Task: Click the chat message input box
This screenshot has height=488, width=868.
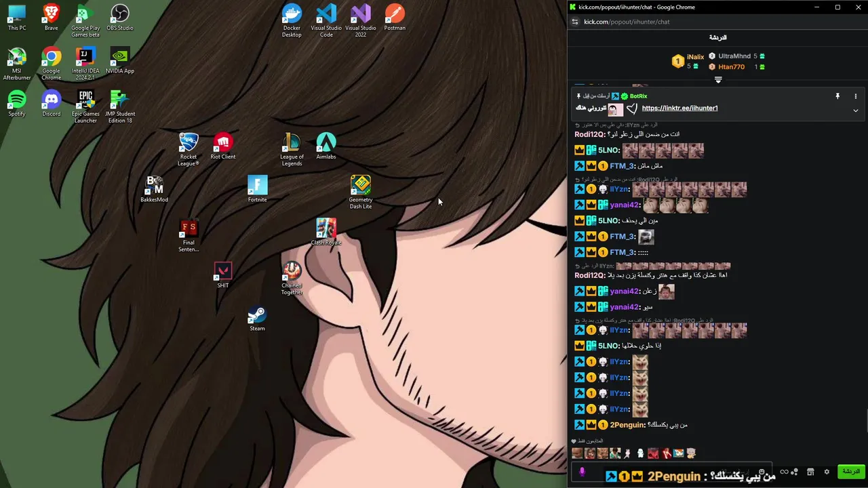Action: (x=671, y=472)
